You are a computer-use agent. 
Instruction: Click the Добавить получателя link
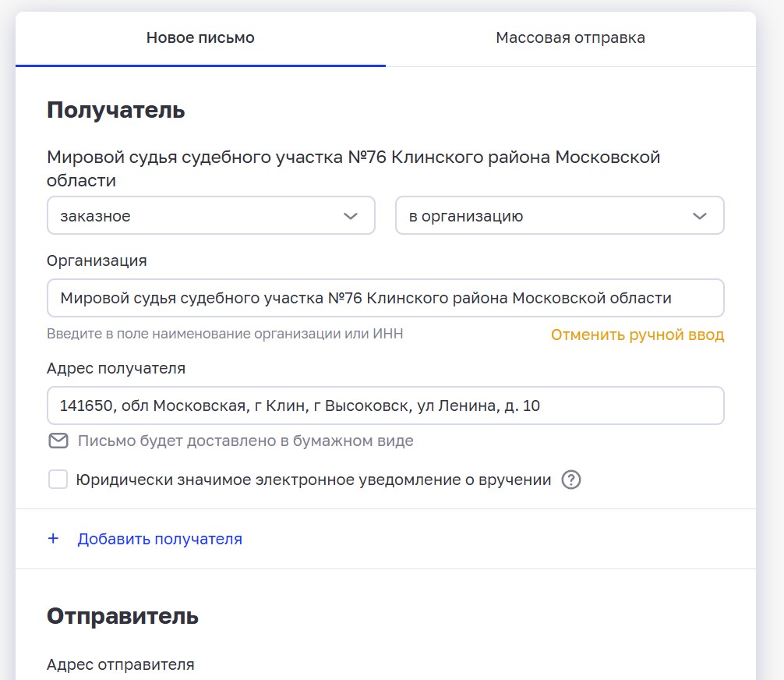tap(160, 539)
